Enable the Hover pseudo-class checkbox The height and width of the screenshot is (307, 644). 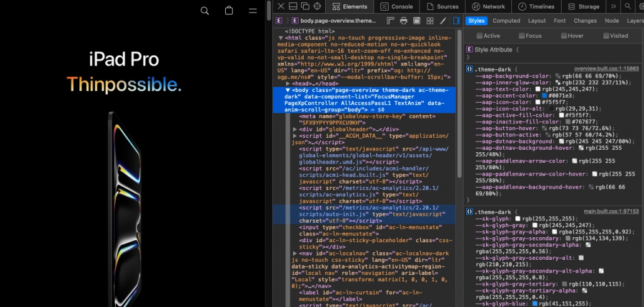pyautogui.click(x=564, y=36)
